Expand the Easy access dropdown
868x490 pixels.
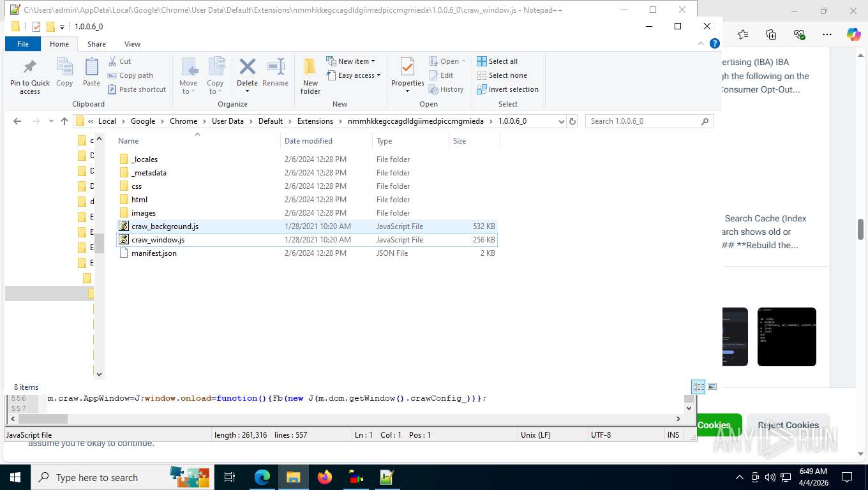point(353,75)
